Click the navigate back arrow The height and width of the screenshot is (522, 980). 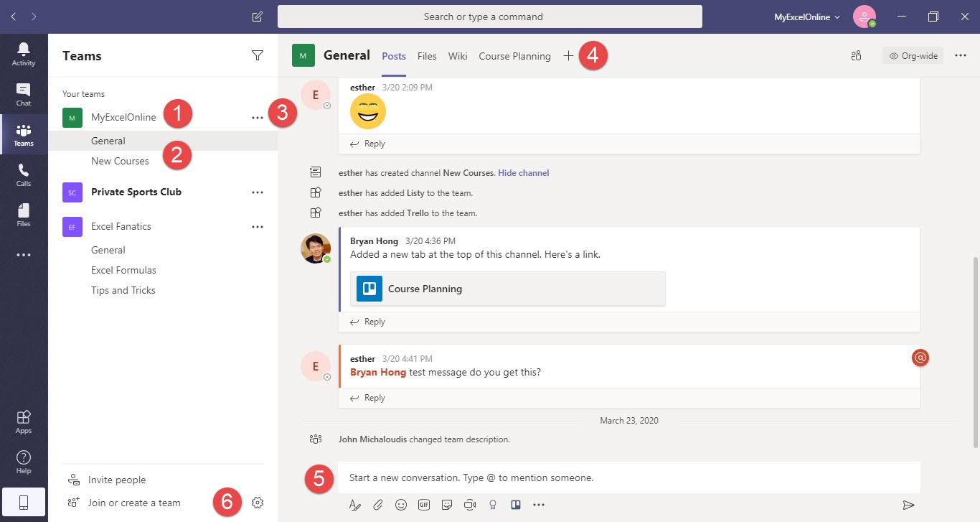pos(13,16)
